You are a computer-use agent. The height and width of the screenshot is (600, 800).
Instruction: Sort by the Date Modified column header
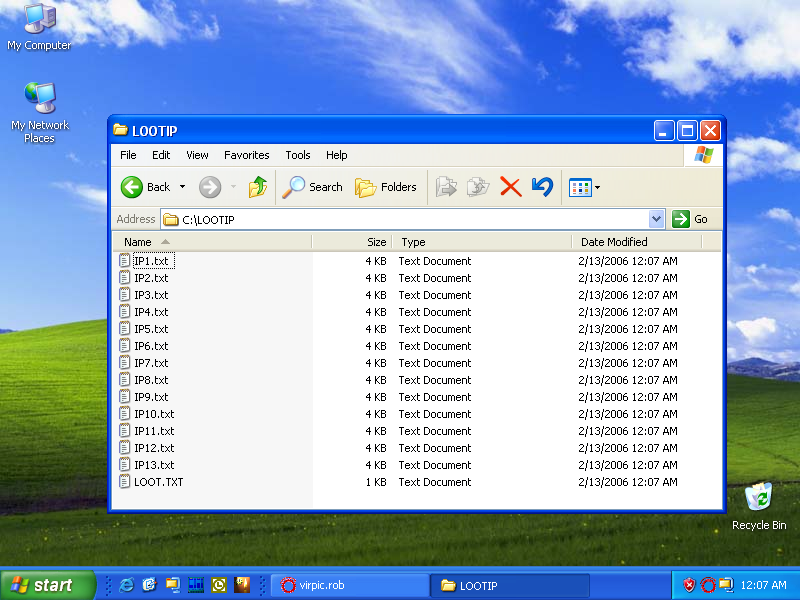637,242
